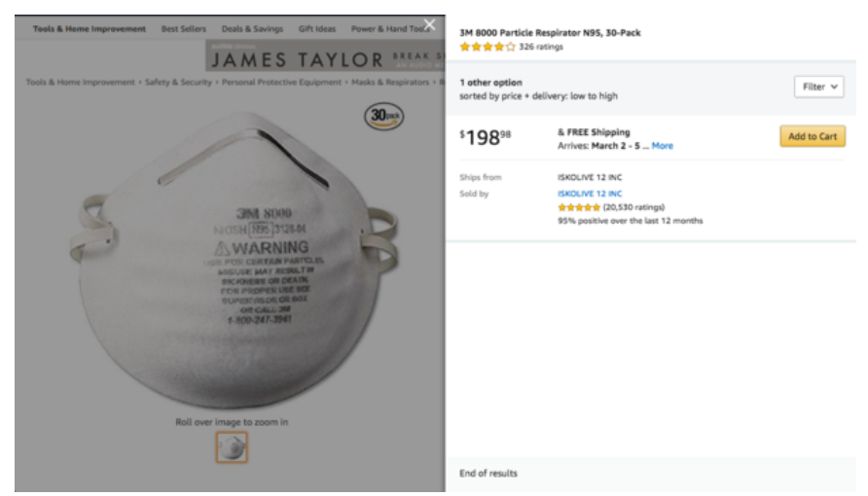Screen dimensions: 868x496
Task: Open Power & Hand Tools menu item
Action: point(390,29)
